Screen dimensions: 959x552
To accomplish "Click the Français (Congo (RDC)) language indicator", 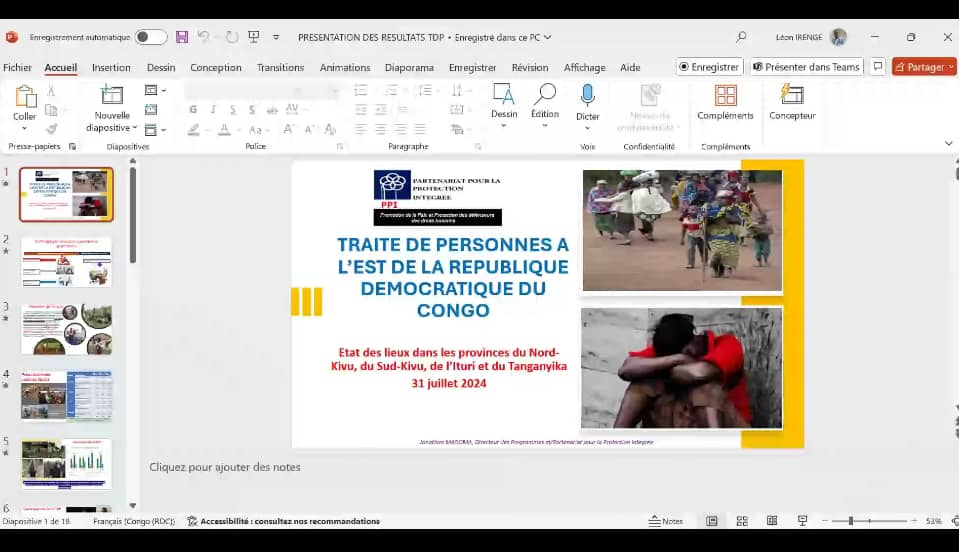I will point(134,521).
